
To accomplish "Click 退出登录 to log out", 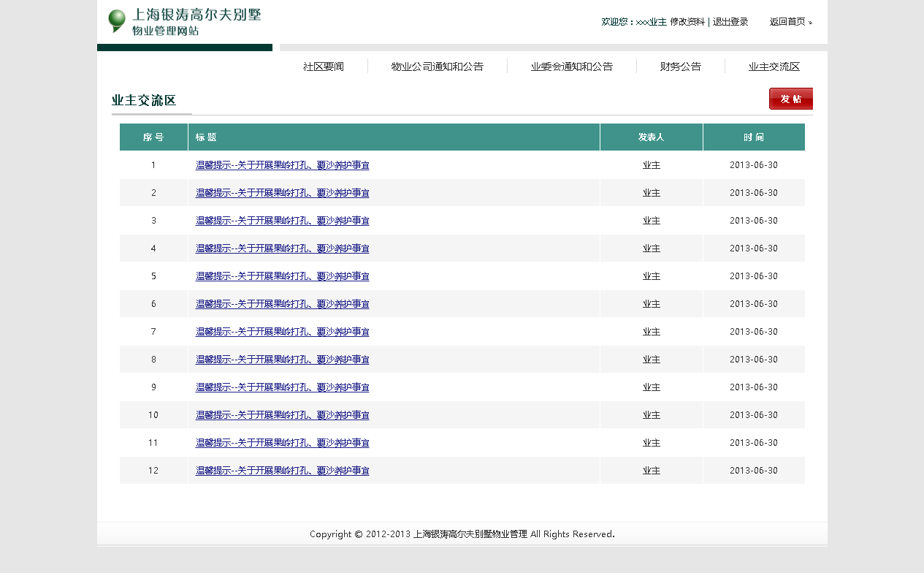I will pos(730,22).
